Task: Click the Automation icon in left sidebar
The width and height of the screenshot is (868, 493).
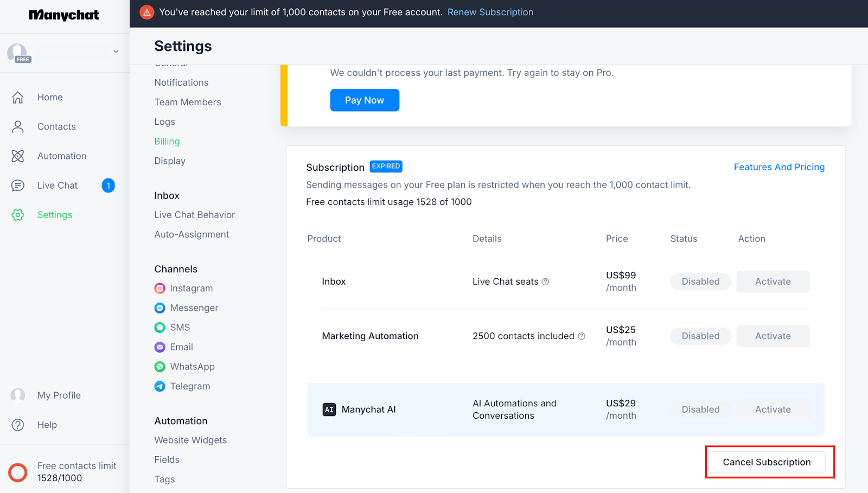Action: 18,156
